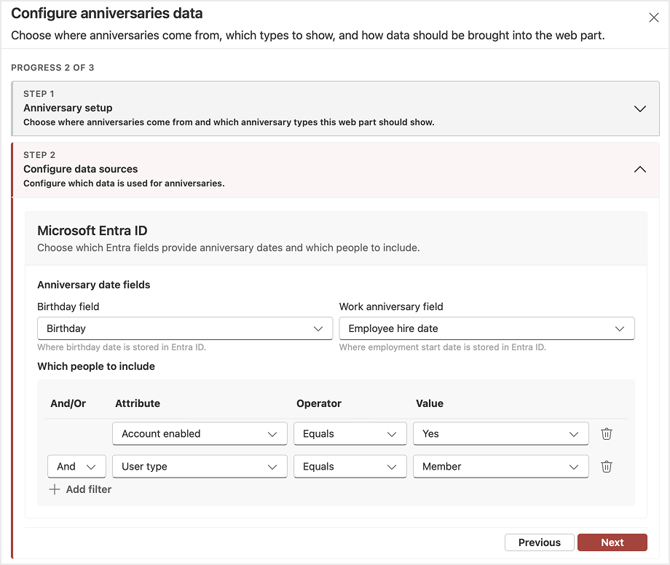This screenshot has width=670, height=565.
Task: Open the Account enabled attribute dropdown
Action: 199,434
